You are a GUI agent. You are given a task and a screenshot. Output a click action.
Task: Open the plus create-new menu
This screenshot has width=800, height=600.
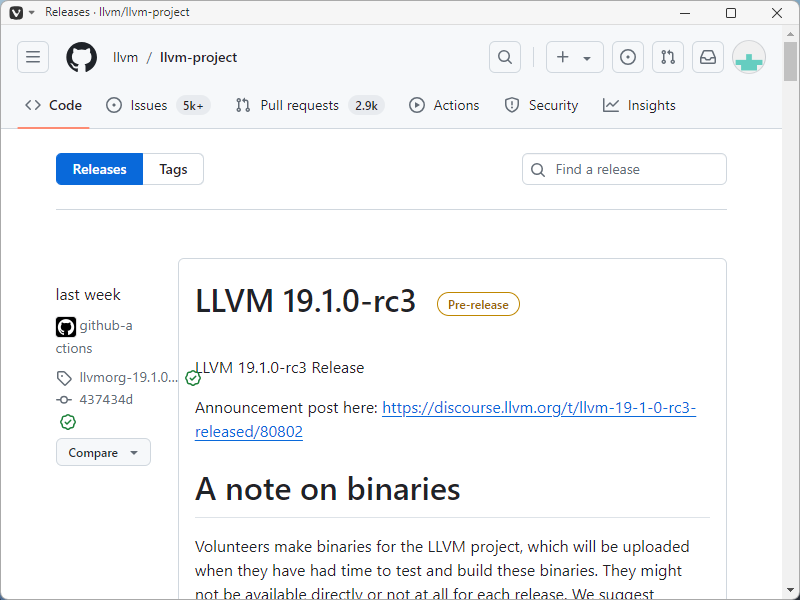574,57
